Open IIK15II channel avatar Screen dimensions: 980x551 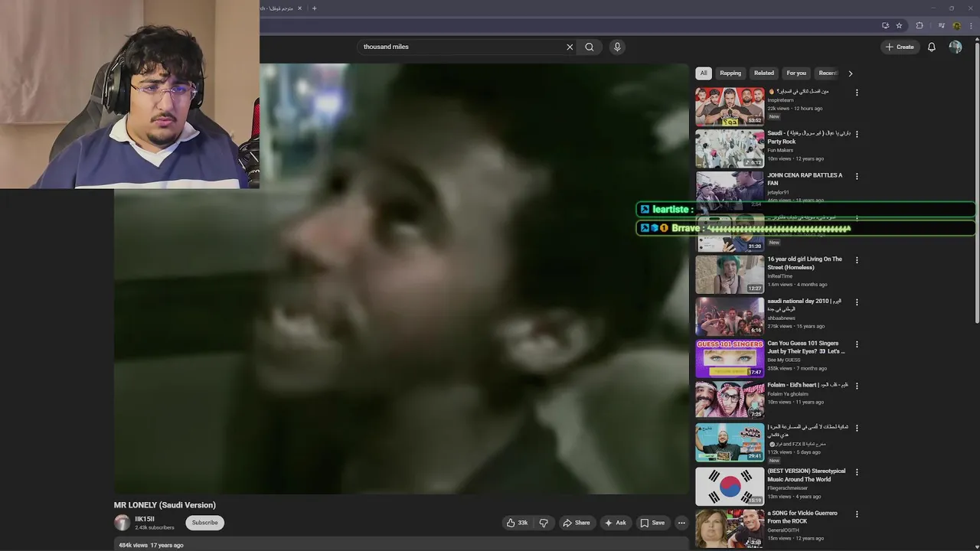(x=122, y=523)
